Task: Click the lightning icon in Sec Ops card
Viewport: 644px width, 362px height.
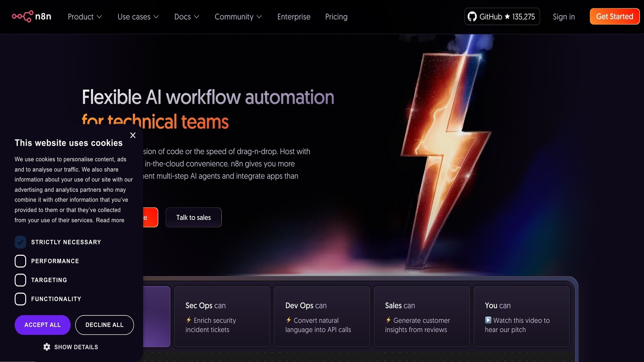Action: [x=189, y=320]
